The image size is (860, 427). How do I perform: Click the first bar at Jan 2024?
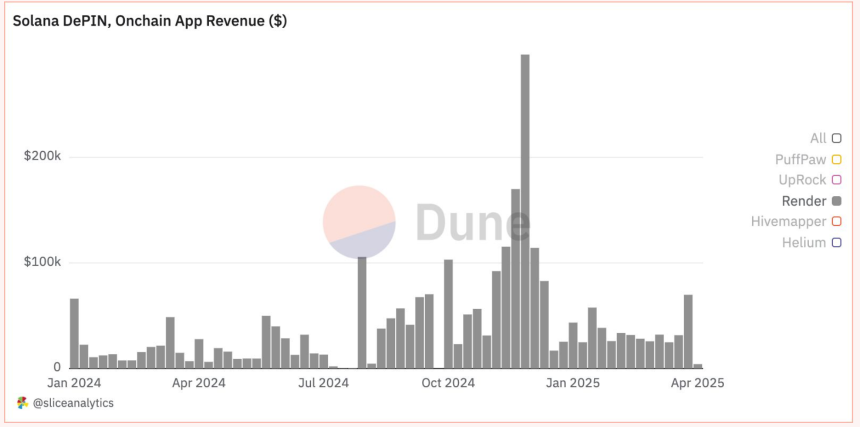point(74,333)
